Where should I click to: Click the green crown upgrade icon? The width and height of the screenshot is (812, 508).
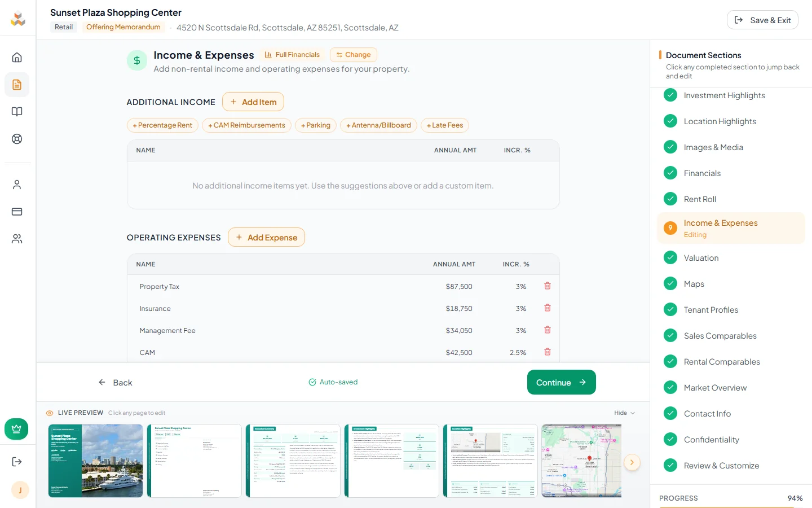[16, 428]
